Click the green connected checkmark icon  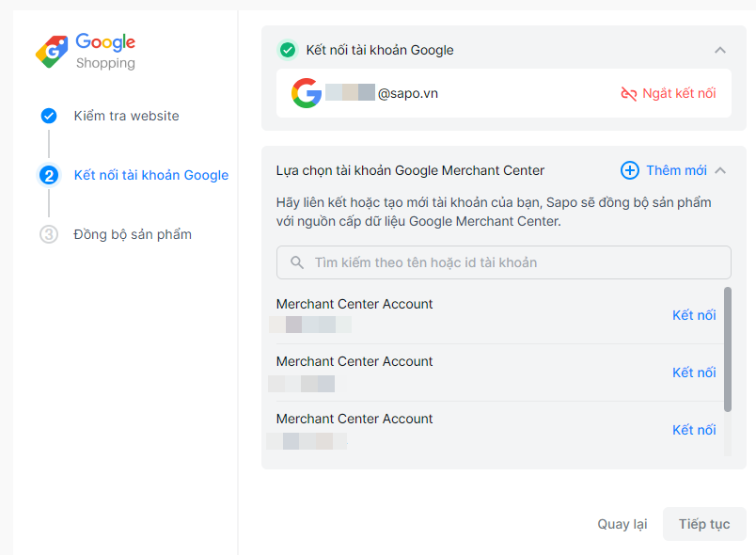(288, 50)
